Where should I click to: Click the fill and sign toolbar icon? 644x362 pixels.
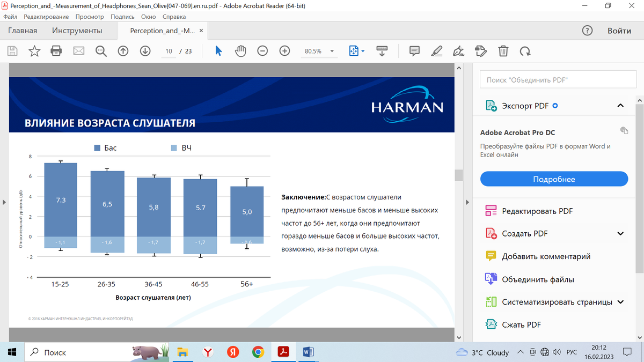481,51
